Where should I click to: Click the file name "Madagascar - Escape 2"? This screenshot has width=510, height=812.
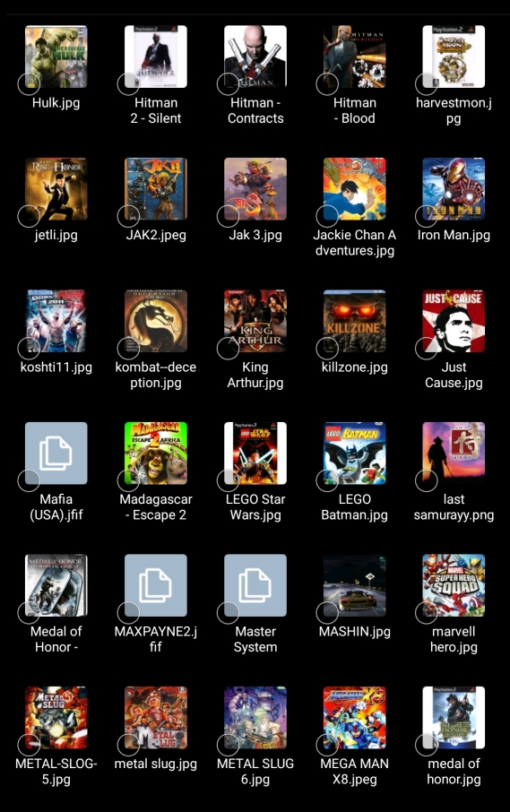(x=156, y=507)
